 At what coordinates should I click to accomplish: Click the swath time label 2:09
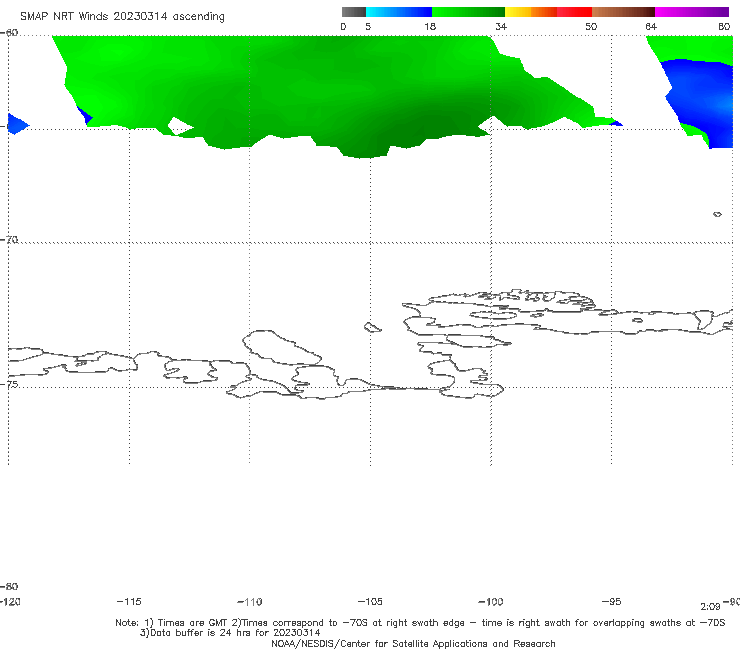[710, 607]
